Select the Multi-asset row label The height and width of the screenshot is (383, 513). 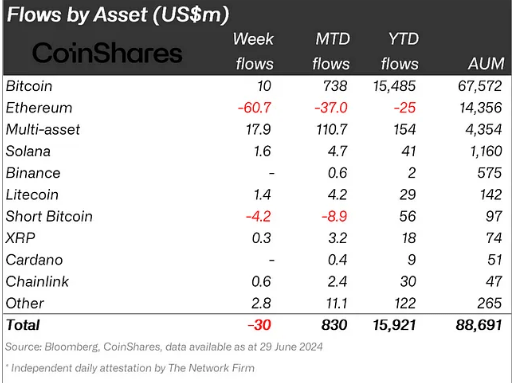[x=43, y=129]
